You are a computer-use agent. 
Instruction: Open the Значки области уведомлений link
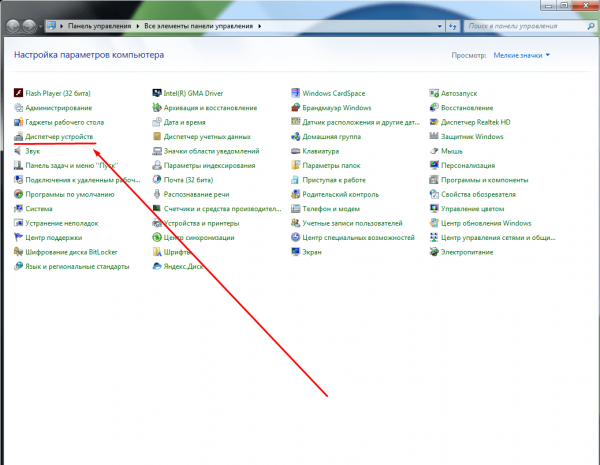click(212, 151)
